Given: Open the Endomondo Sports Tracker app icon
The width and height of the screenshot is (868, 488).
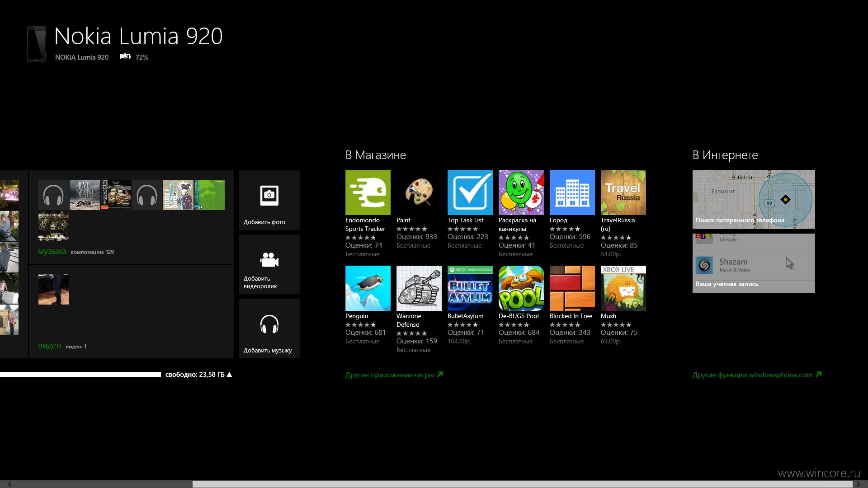Looking at the screenshot, I should [368, 192].
